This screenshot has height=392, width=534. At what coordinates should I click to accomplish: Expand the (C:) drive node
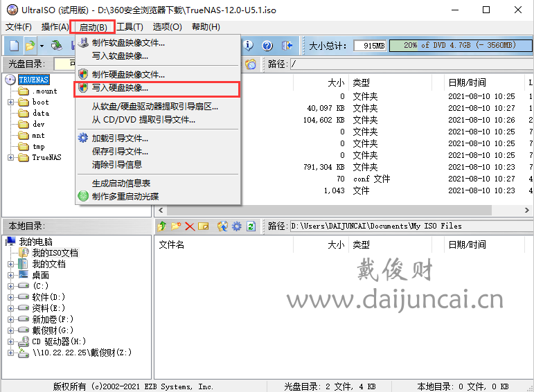pyautogui.click(x=11, y=286)
